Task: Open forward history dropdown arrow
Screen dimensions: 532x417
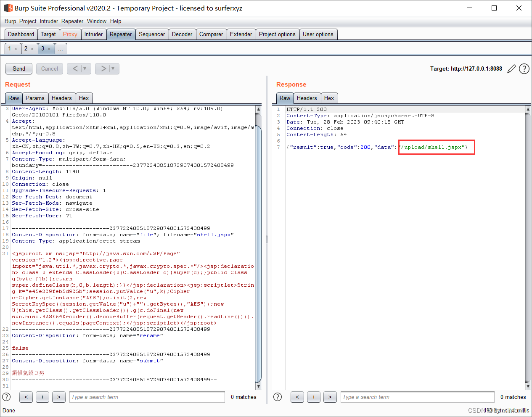Action: (114, 69)
